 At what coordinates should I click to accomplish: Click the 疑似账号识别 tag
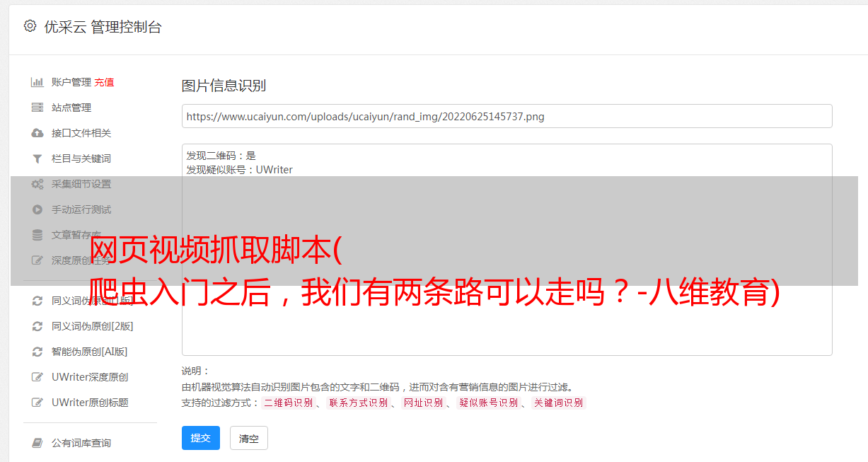tap(488, 403)
